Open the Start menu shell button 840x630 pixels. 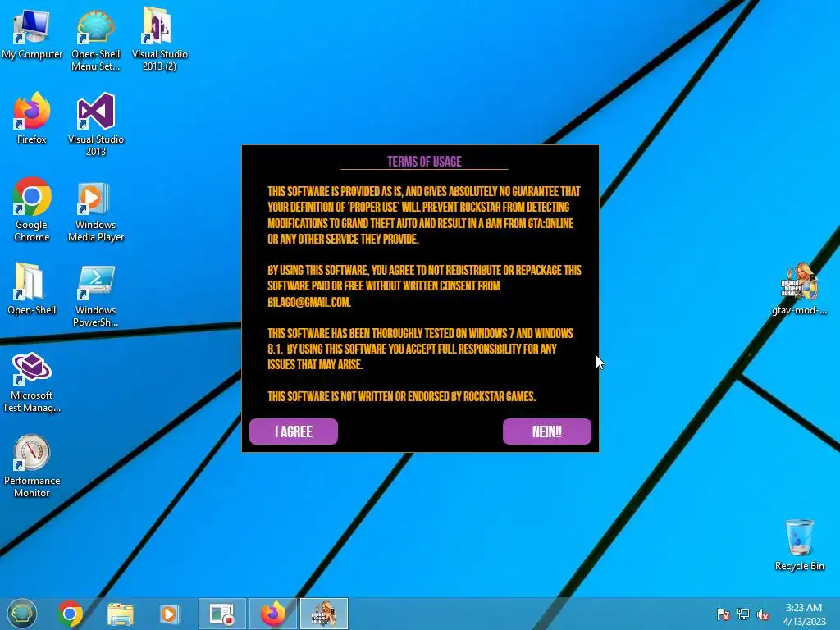point(22,614)
